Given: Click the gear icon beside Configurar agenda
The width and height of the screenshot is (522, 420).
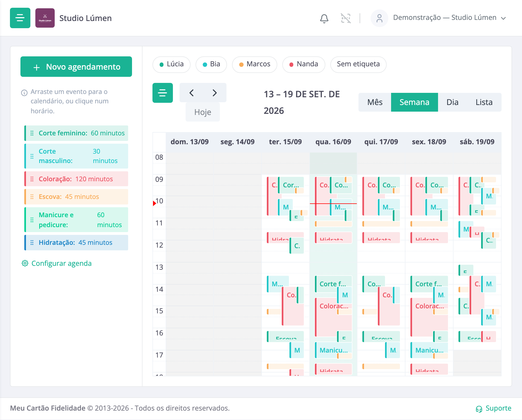Looking at the screenshot, I should 25,263.
